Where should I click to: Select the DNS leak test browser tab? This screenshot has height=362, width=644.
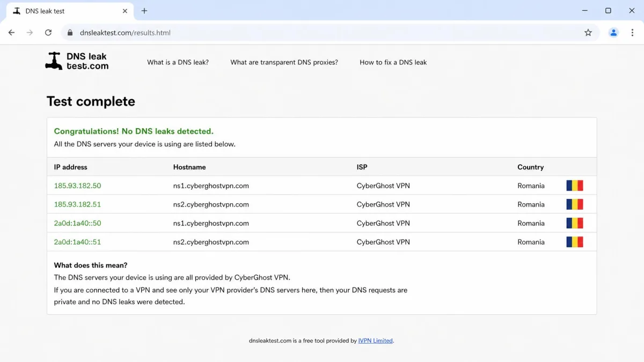[x=70, y=11]
